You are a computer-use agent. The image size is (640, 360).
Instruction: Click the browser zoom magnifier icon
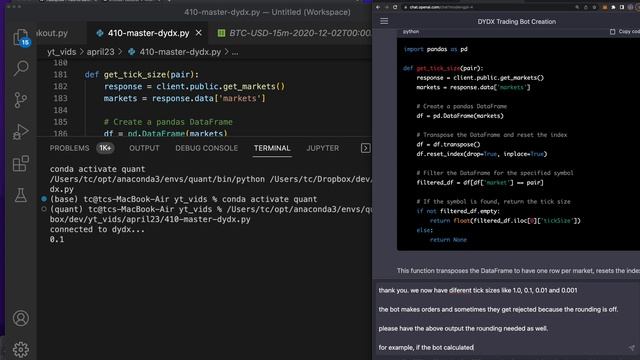pos(577,7)
